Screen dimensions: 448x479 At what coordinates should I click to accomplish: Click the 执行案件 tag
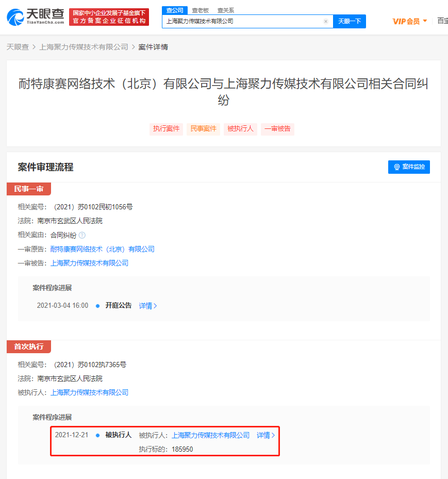(166, 129)
